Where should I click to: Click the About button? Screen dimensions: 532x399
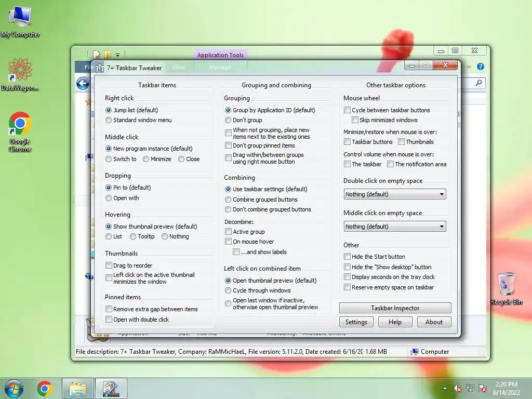pyautogui.click(x=434, y=322)
